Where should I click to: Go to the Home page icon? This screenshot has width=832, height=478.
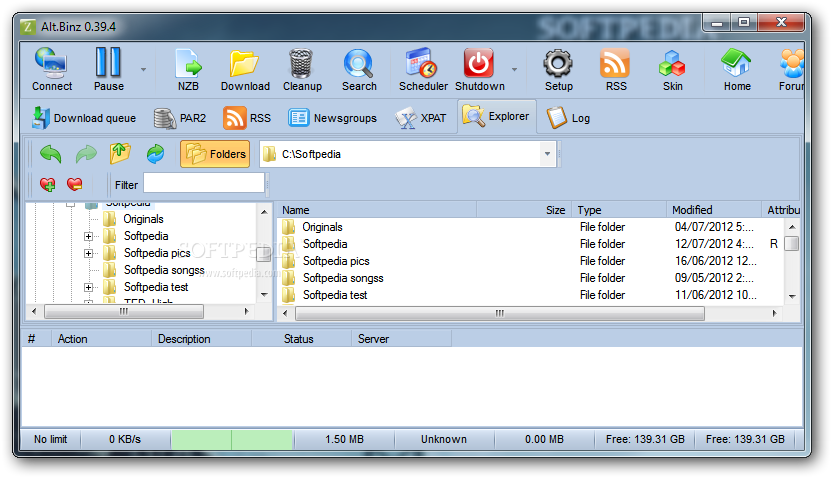pyautogui.click(x=736, y=69)
